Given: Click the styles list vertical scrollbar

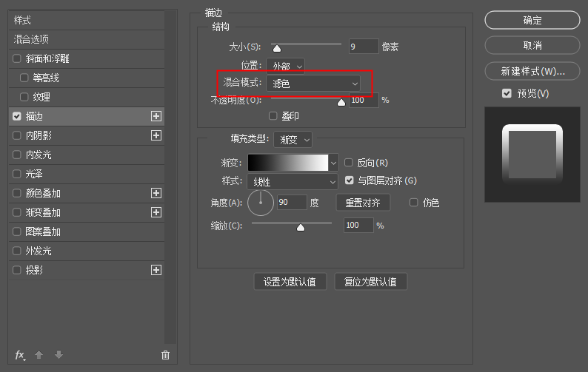Looking at the screenshot, I should pos(170,177).
